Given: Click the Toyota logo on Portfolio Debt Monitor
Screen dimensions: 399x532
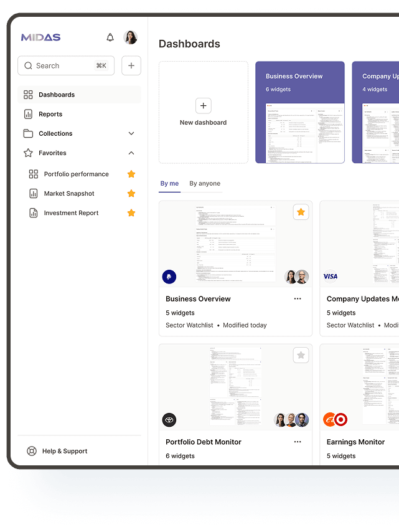Looking at the screenshot, I should point(169,420).
